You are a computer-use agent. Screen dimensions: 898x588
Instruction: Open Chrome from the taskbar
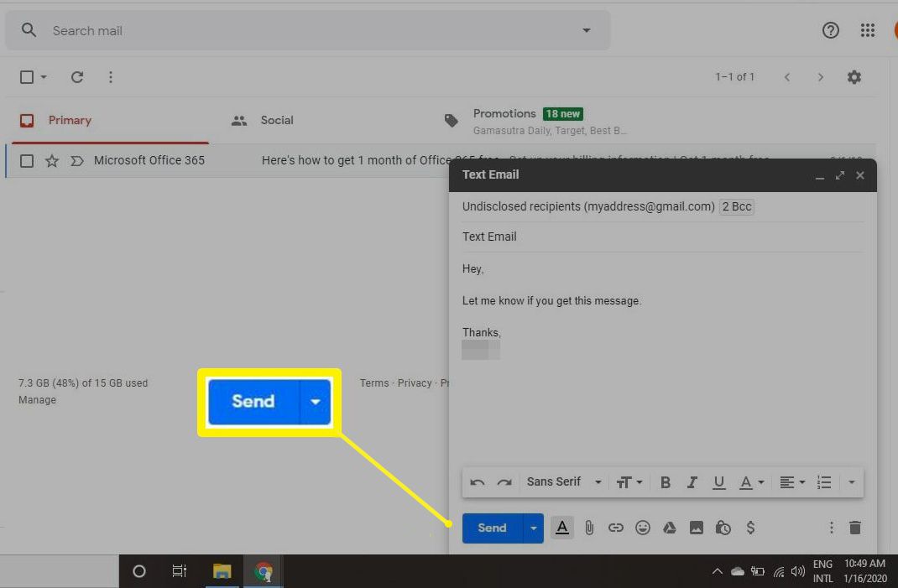[264, 571]
